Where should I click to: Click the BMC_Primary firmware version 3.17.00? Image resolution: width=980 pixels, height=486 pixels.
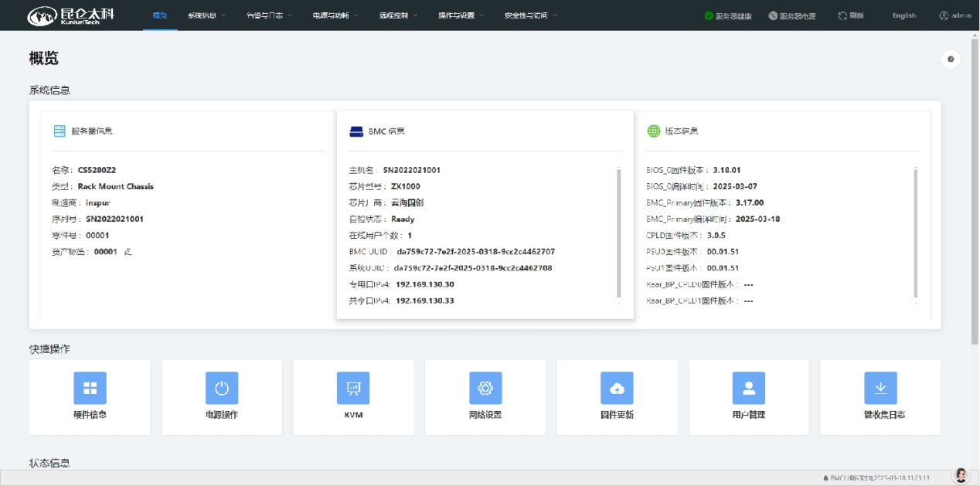click(750, 202)
